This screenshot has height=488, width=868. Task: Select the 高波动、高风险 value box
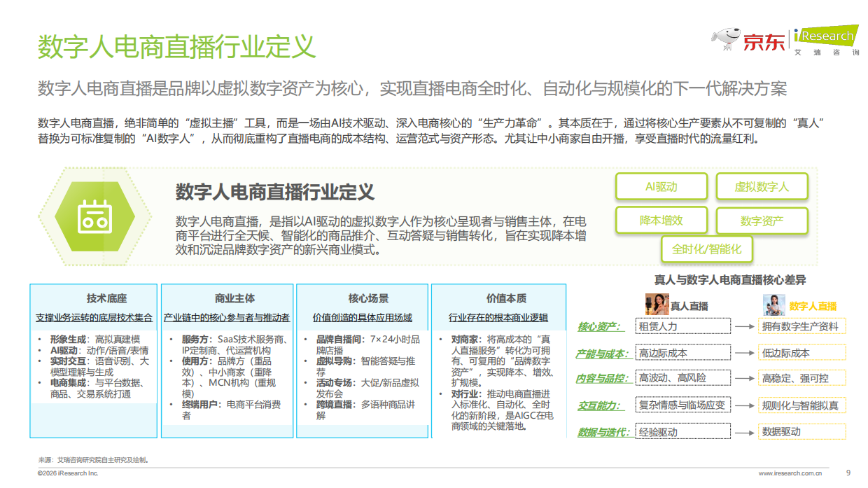tap(682, 379)
